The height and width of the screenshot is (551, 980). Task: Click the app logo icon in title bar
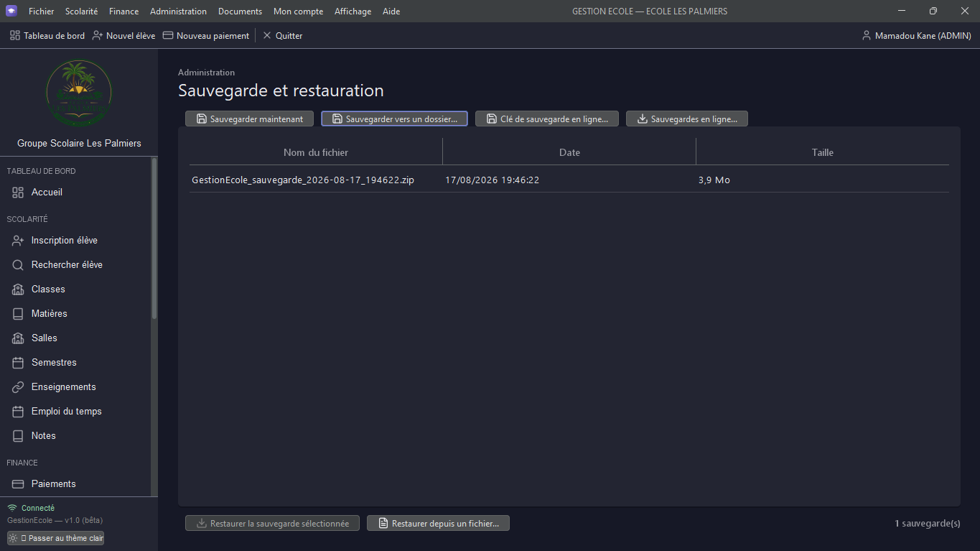(x=11, y=11)
